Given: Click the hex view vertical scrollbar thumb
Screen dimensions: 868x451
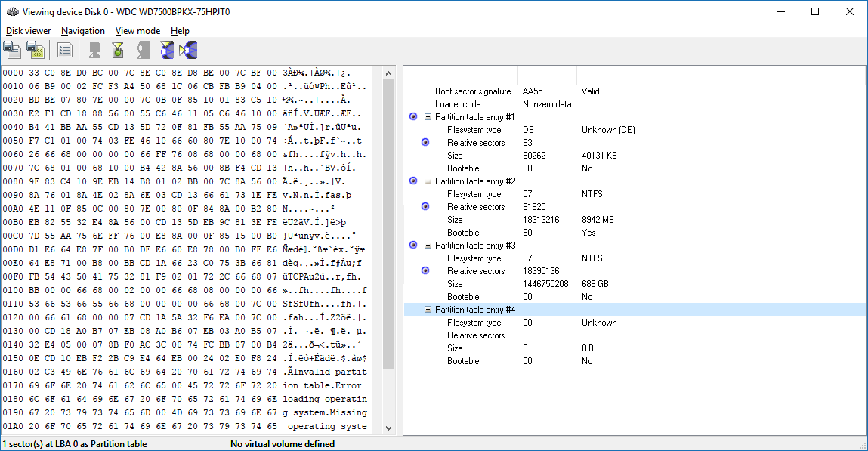Looking at the screenshot, I should coord(389,223).
